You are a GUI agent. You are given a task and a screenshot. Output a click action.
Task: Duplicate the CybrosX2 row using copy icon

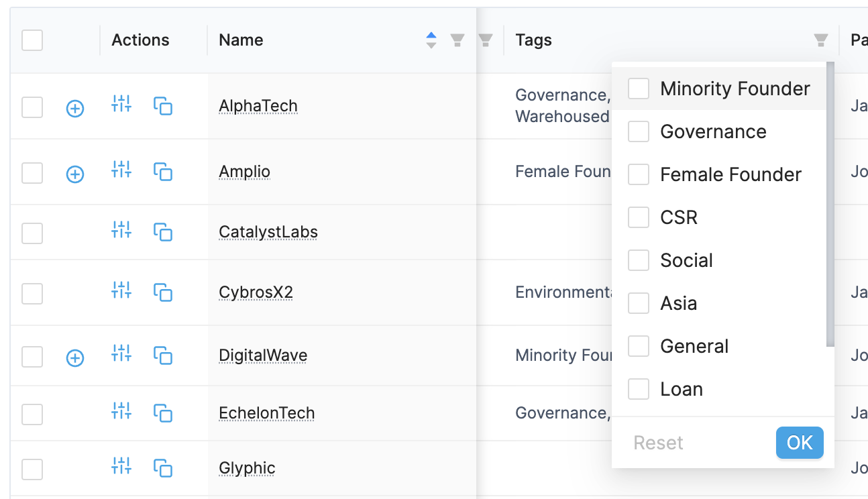[x=163, y=292]
